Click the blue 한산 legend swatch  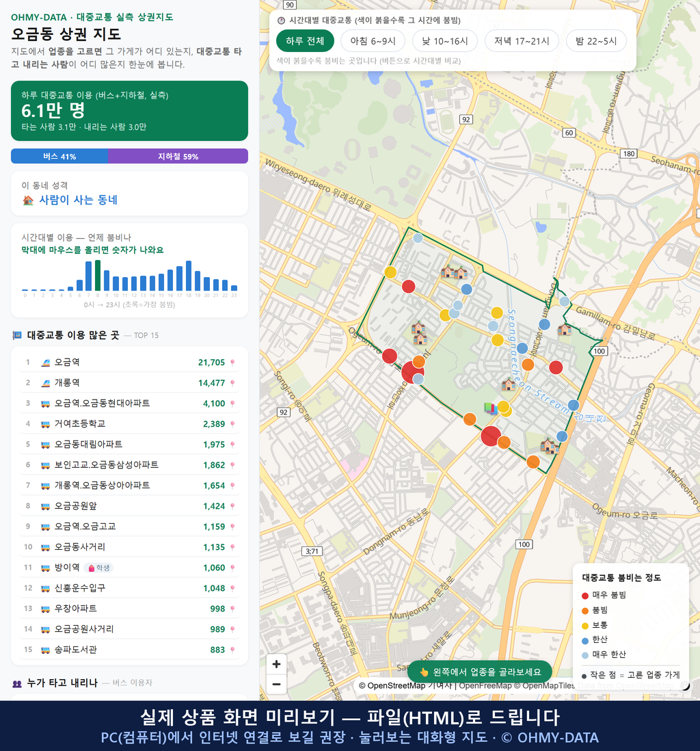(x=584, y=640)
